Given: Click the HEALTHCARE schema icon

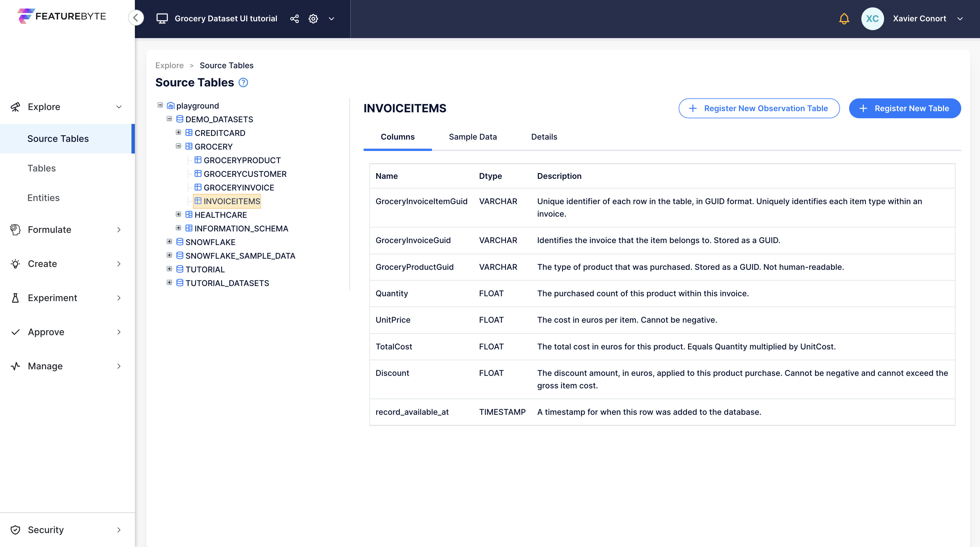Looking at the screenshot, I should tap(189, 215).
